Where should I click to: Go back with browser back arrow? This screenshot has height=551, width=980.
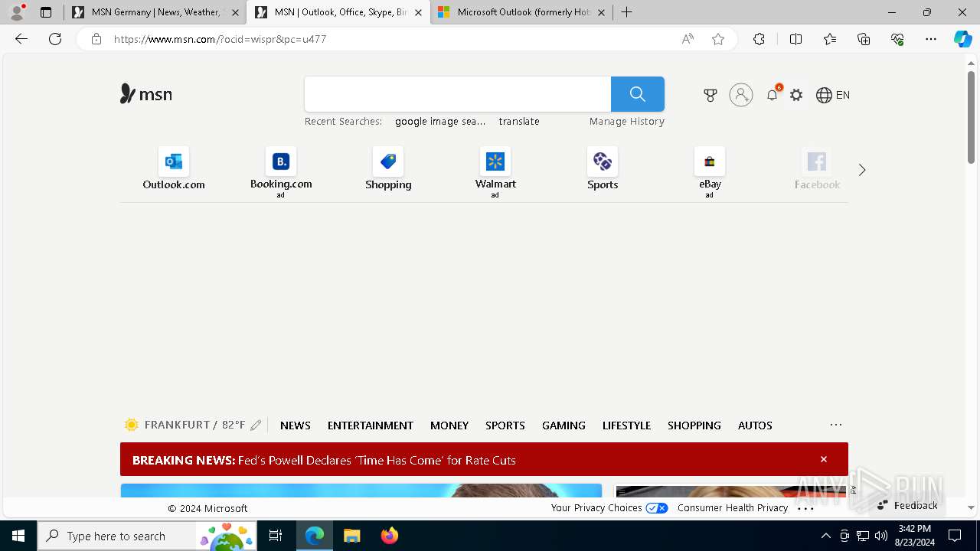(21, 39)
